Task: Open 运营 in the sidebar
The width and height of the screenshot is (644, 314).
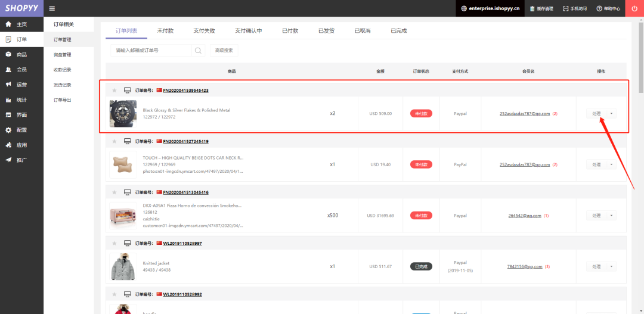Action: point(22,85)
